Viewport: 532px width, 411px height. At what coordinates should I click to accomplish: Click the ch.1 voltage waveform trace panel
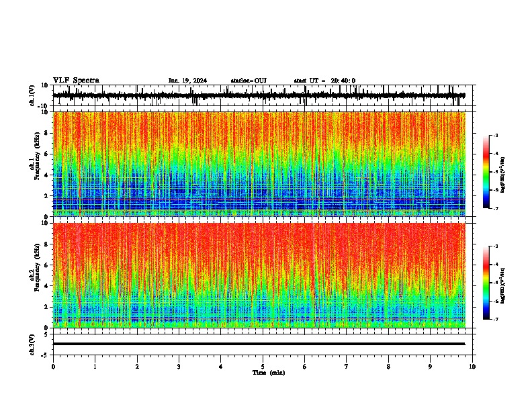click(x=264, y=95)
